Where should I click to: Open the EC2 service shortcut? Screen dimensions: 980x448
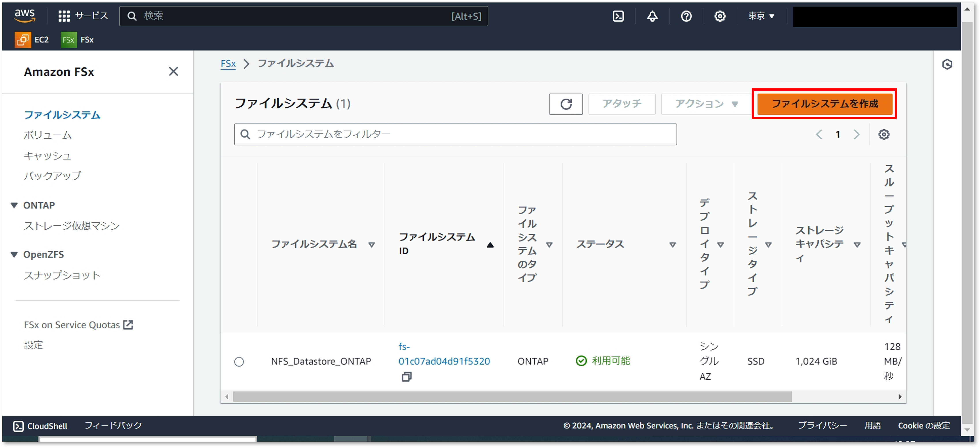pyautogui.click(x=32, y=40)
